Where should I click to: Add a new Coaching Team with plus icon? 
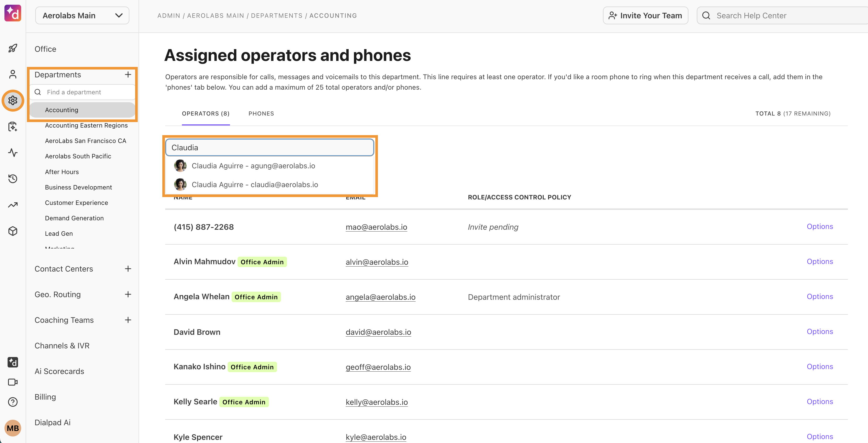tap(128, 320)
